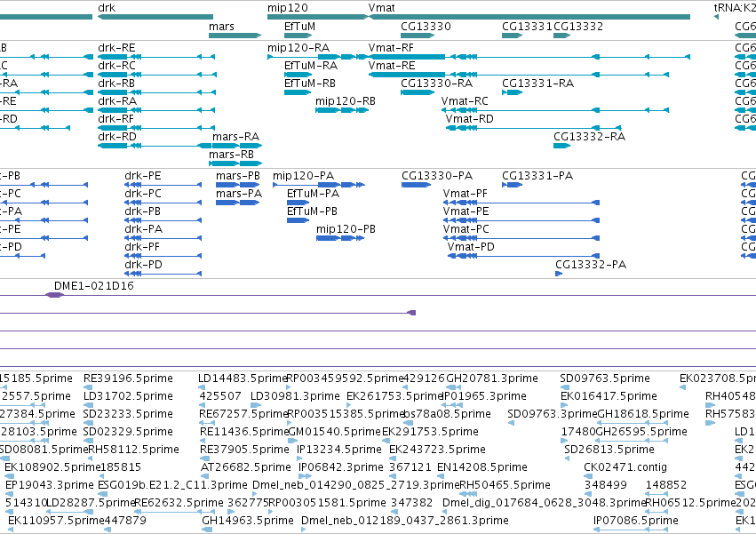Select the drk-PA protein feature
The height and width of the screenshot is (534, 756).
pyautogui.click(x=163, y=238)
